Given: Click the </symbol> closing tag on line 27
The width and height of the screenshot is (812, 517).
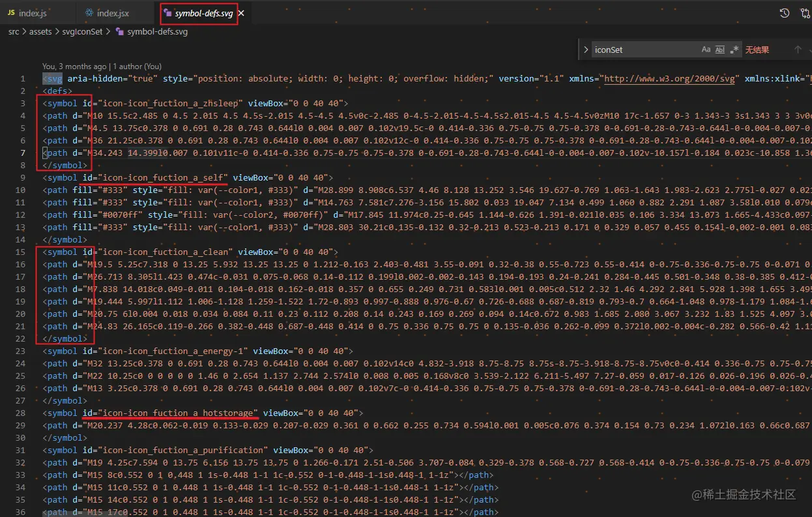Looking at the screenshot, I should point(65,400).
